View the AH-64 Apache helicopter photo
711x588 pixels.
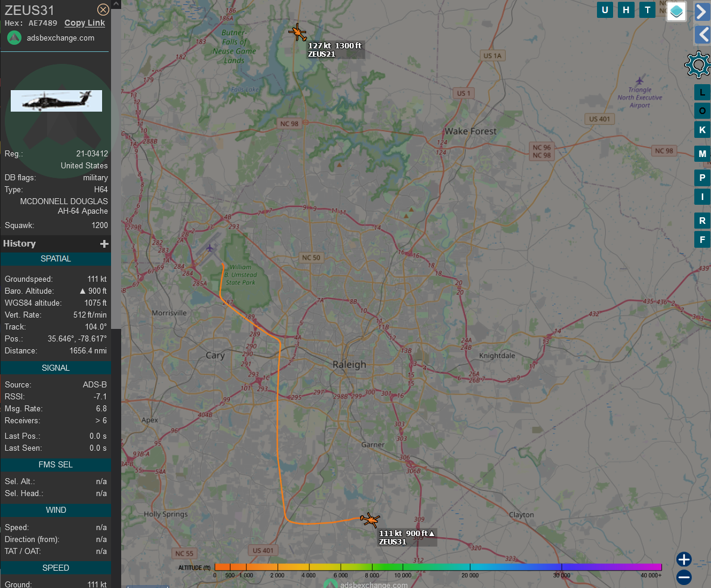pyautogui.click(x=56, y=101)
